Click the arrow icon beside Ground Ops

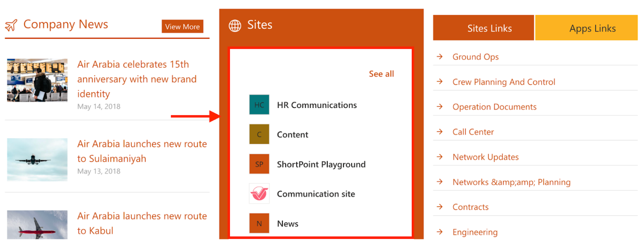440,57
